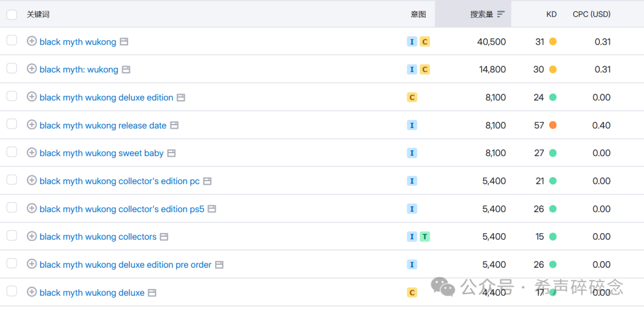This screenshot has width=644, height=313.
Task: Click plus icon for 'black myth wukong collectors'
Action: (32, 235)
